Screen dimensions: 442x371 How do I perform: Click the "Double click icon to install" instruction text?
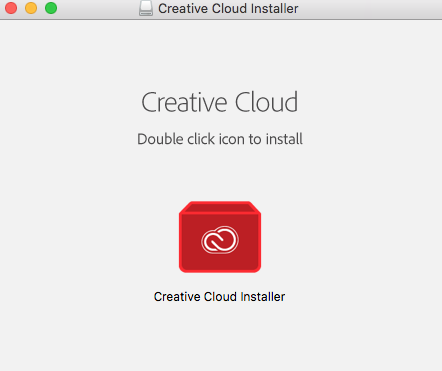[x=220, y=139]
